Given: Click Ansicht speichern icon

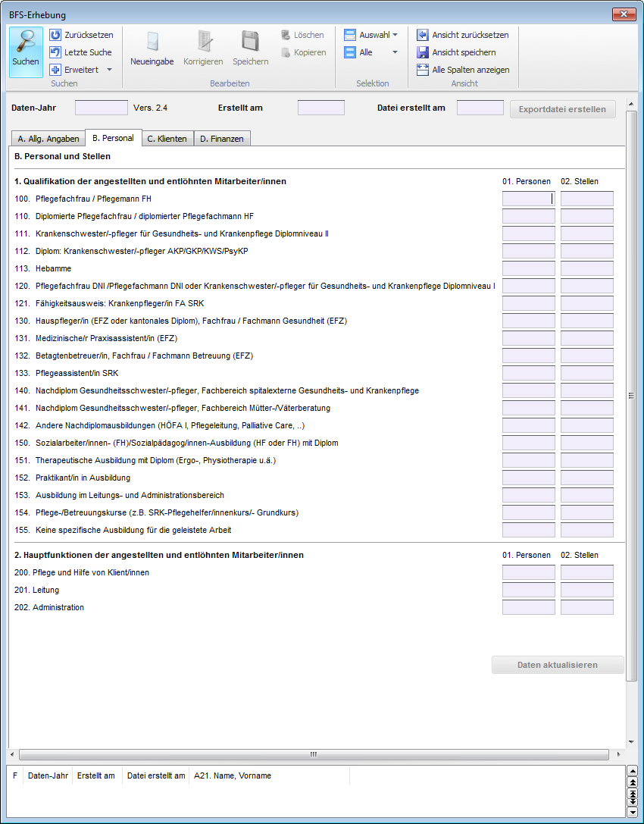Looking at the screenshot, I should [422, 52].
